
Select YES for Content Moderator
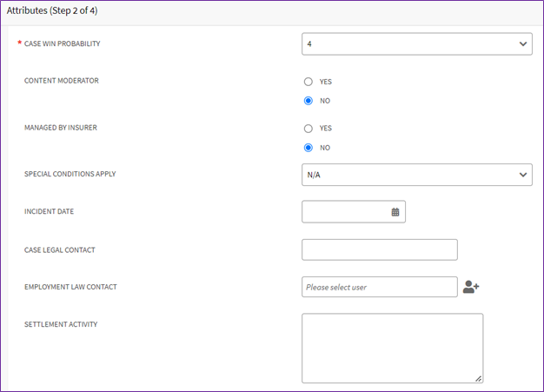tap(308, 82)
